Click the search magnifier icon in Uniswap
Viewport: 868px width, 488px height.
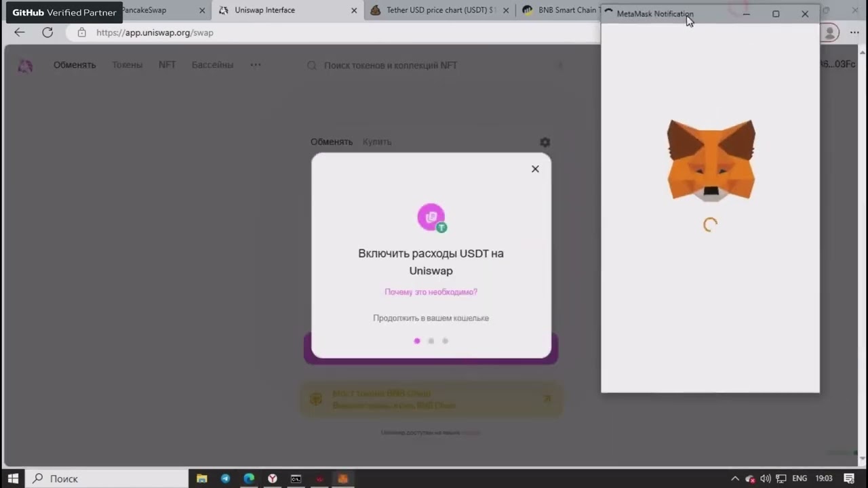pyautogui.click(x=312, y=66)
